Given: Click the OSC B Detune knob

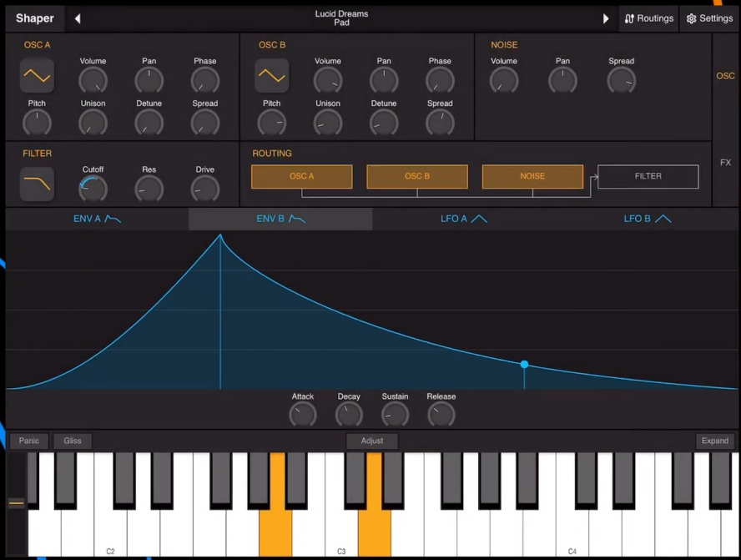Looking at the screenshot, I should (x=384, y=123).
